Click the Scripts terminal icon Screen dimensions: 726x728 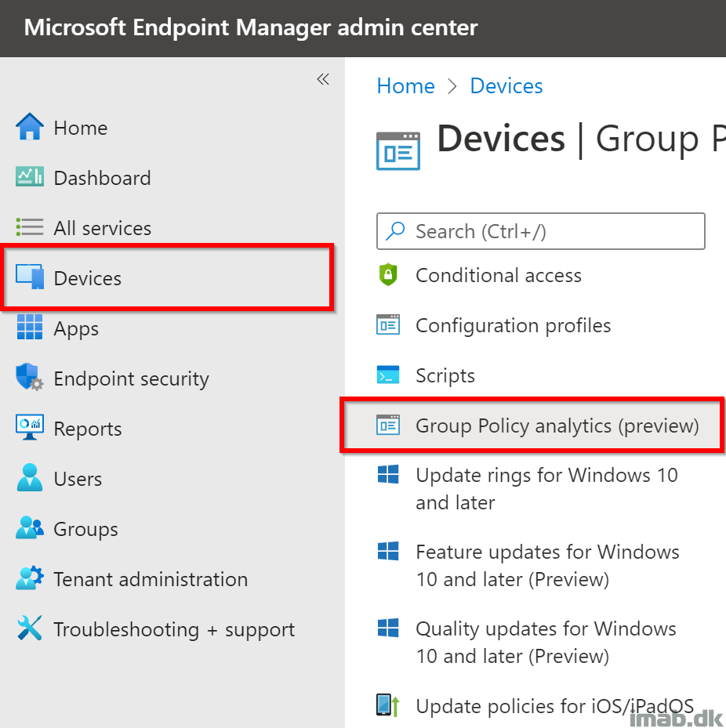point(388,375)
